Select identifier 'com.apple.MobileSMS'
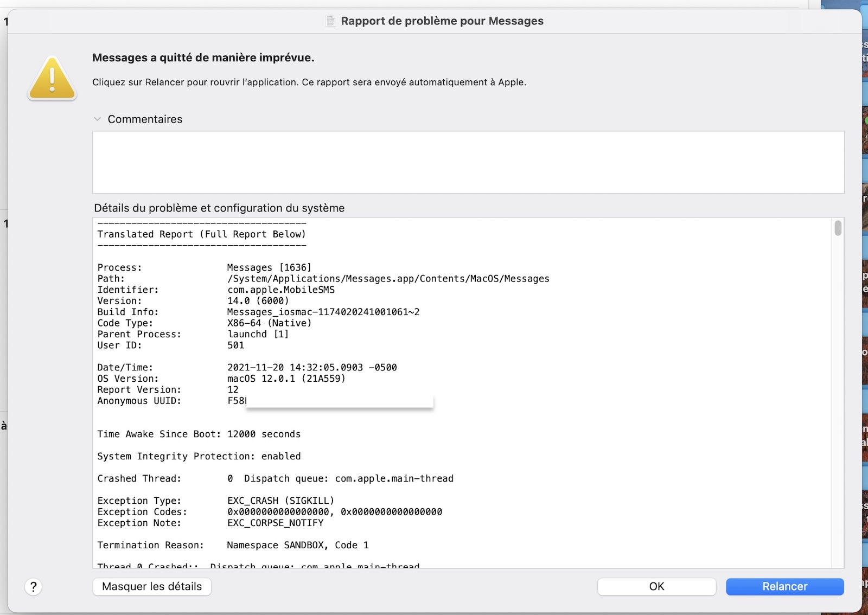Image resolution: width=868 pixels, height=615 pixels. pyautogui.click(x=281, y=290)
